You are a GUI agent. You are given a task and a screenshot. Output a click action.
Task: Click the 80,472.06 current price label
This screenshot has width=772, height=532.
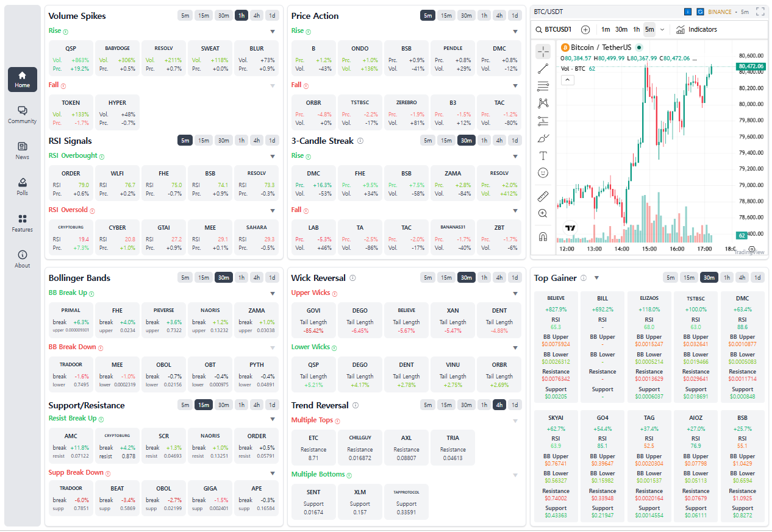coord(751,66)
